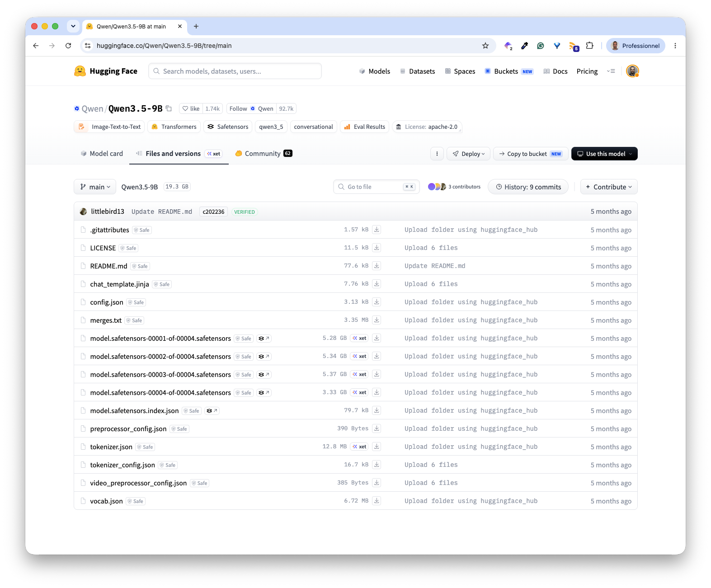The height and width of the screenshot is (588, 711).
Task: Open the Pricing page
Action: 587,71
